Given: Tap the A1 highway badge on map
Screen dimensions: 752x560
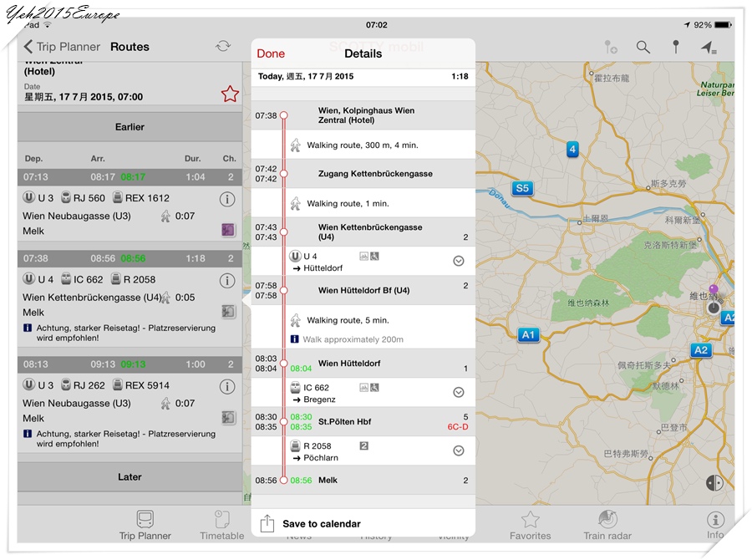Looking at the screenshot, I should pyautogui.click(x=529, y=334).
